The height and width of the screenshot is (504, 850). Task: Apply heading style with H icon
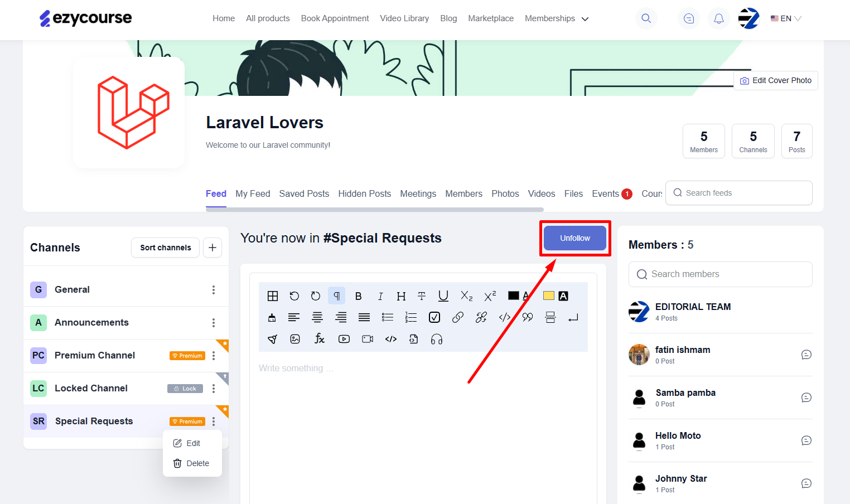pyautogui.click(x=401, y=296)
